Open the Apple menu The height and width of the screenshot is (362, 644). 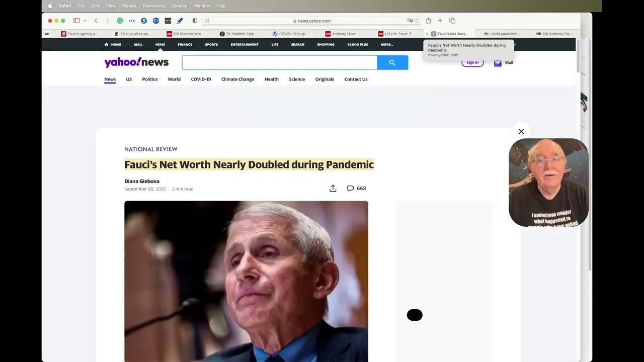pyautogui.click(x=50, y=6)
